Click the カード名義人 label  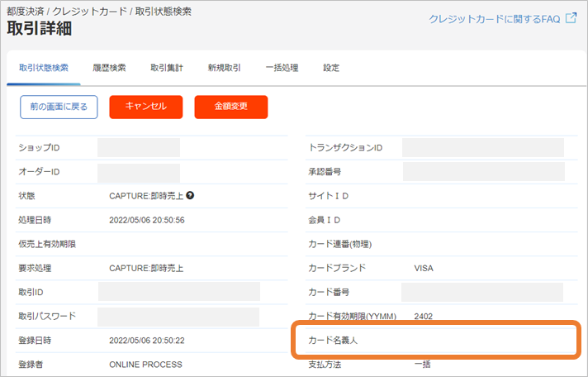click(333, 341)
